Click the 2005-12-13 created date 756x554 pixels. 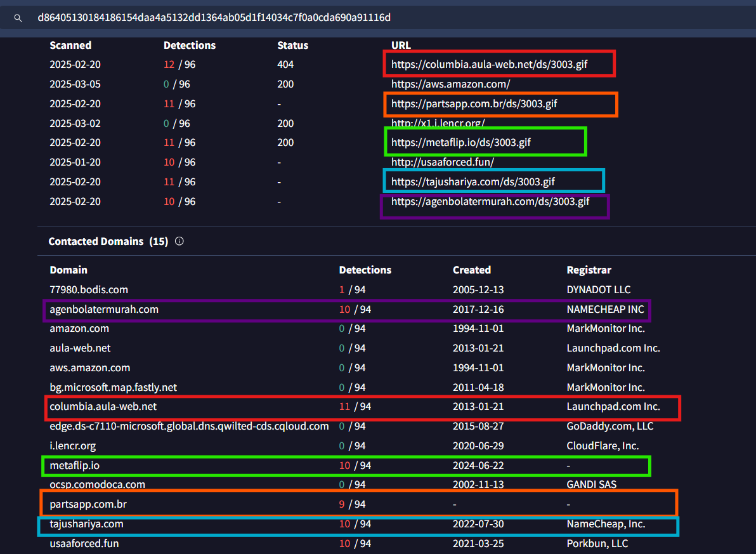(478, 289)
